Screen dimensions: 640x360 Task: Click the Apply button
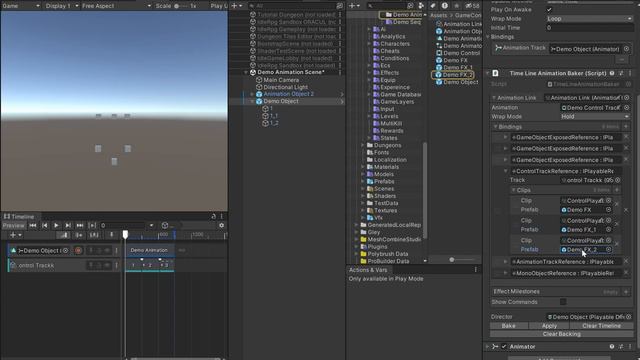(549, 326)
